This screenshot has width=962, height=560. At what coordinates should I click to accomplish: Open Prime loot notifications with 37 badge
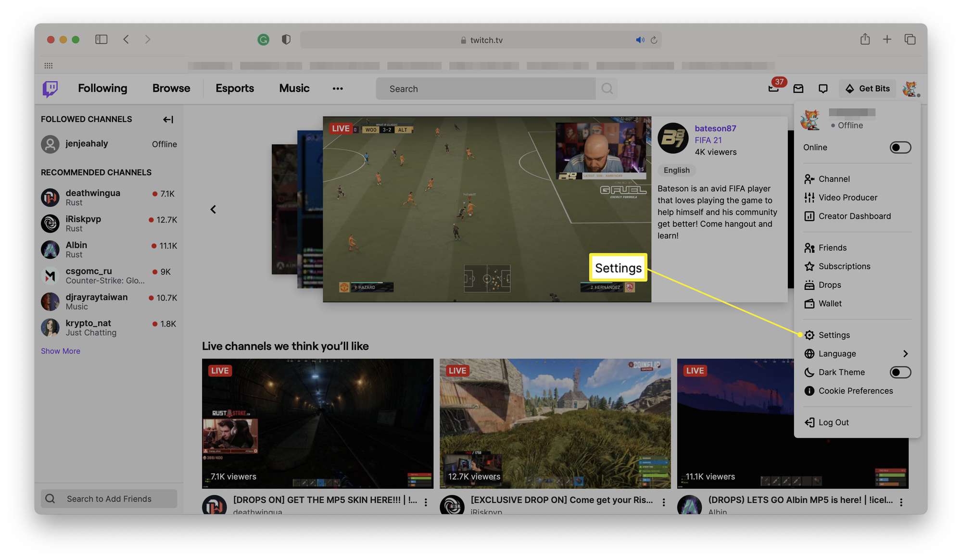tap(773, 88)
